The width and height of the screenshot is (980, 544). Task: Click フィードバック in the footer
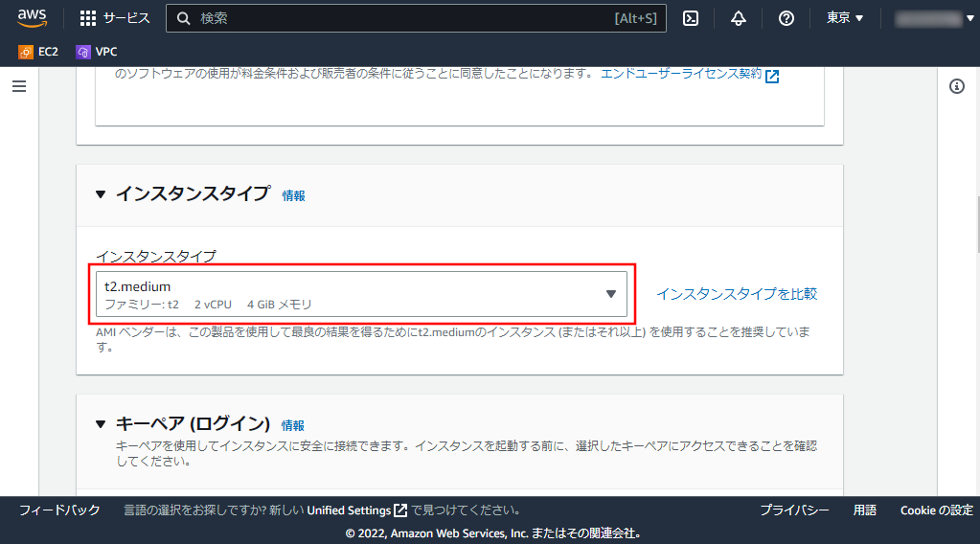point(59,510)
